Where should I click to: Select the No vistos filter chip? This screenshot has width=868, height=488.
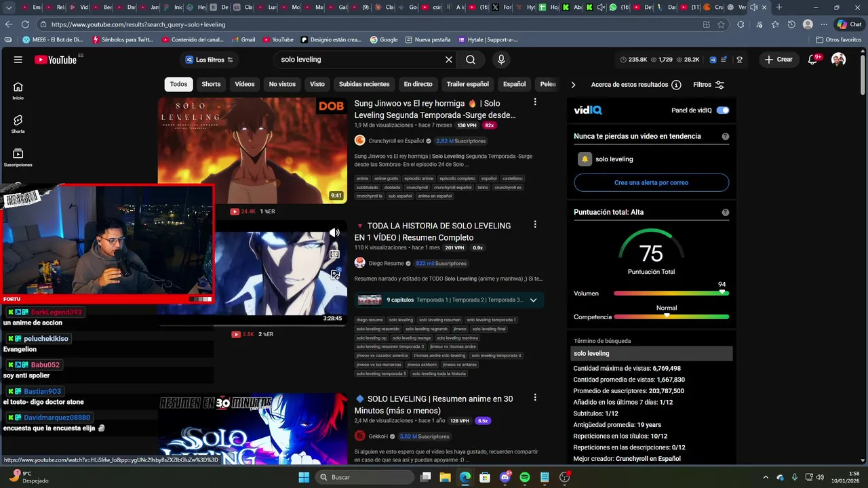(282, 85)
